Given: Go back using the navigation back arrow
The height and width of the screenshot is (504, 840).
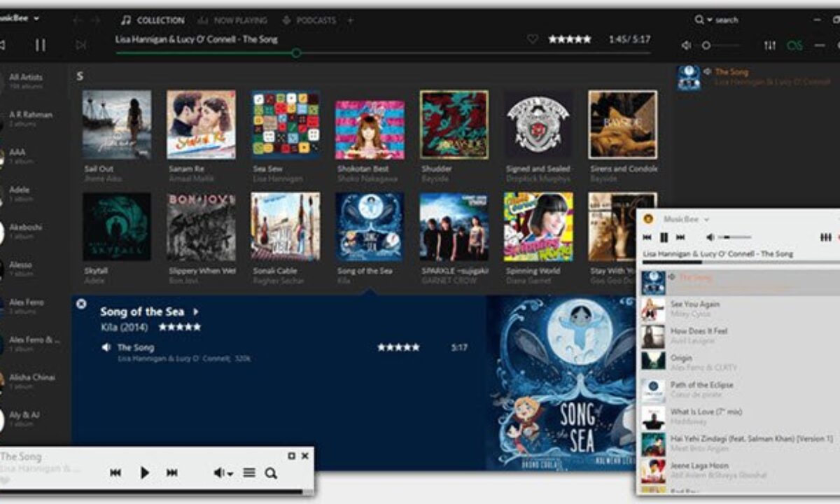Looking at the screenshot, I should click(x=77, y=20).
